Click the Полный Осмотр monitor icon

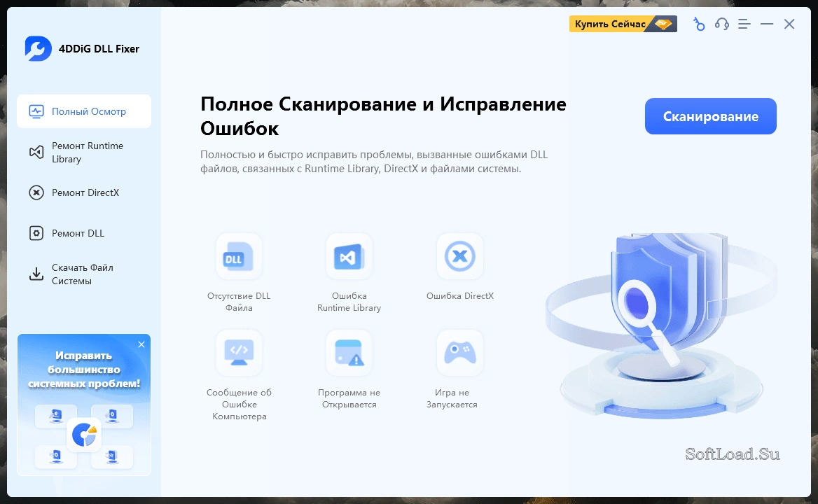point(36,111)
